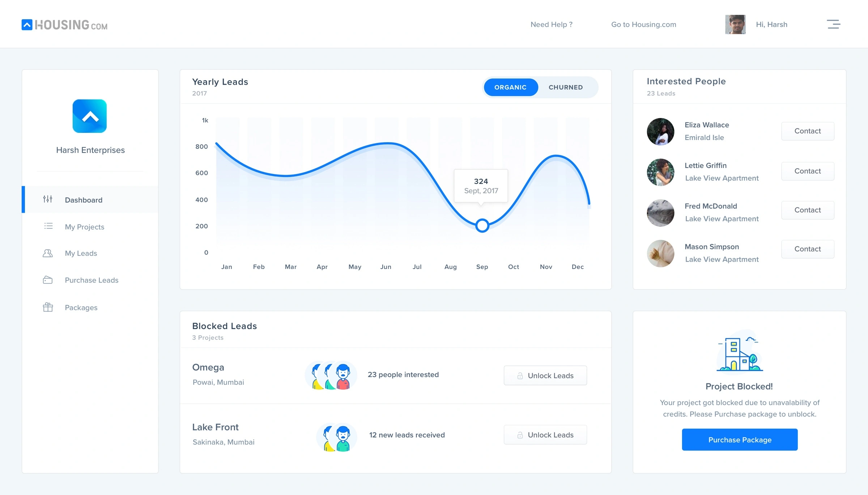Unlock leads for Lake Front project

click(x=544, y=435)
